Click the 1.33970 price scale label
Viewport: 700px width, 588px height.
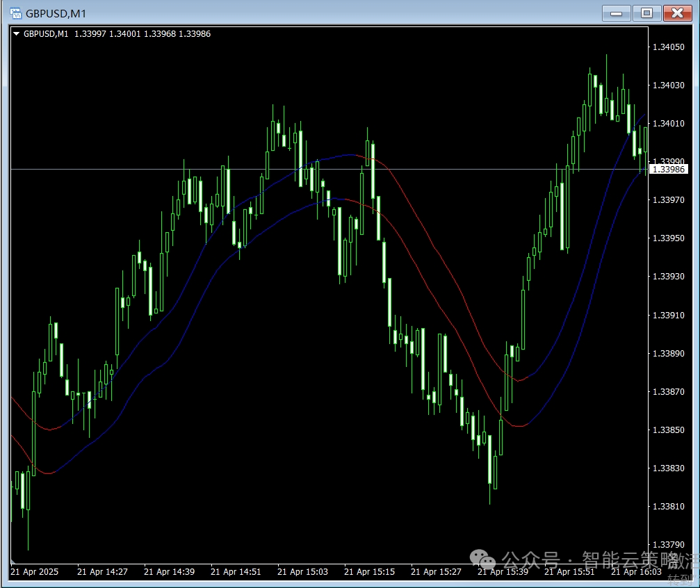tap(668, 200)
